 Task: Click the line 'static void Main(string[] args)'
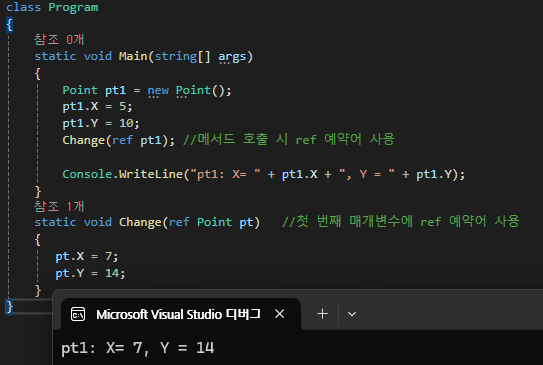point(144,56)
